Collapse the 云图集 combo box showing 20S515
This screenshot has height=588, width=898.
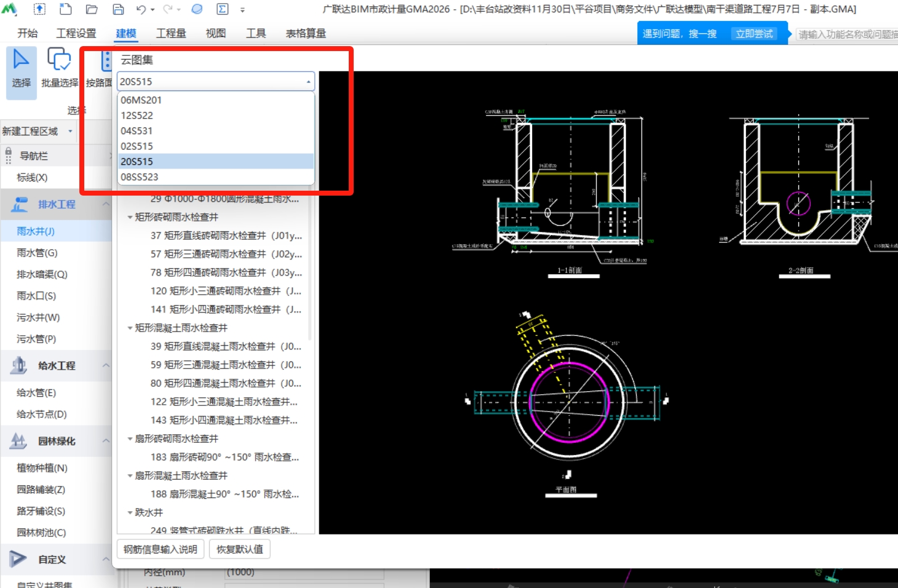[x=308, y=82]
